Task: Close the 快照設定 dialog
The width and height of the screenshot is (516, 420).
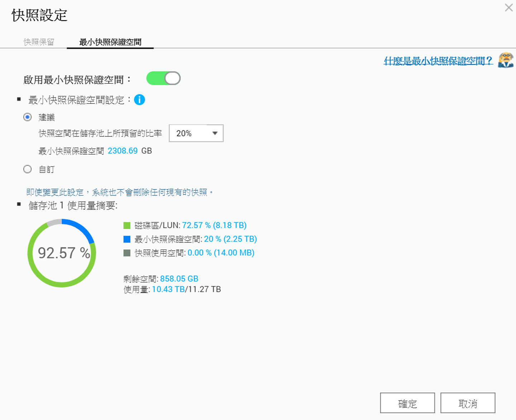Action: (x=508, y=8)
